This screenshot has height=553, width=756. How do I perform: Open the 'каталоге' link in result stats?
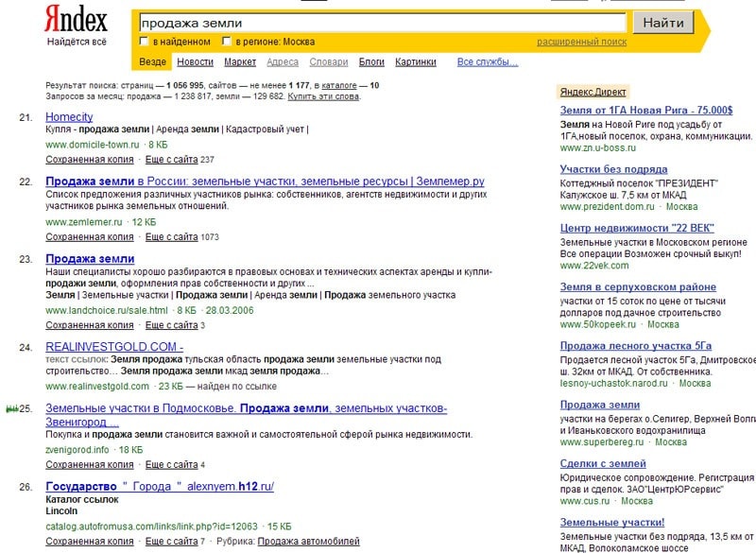click(x=339, y=85)
